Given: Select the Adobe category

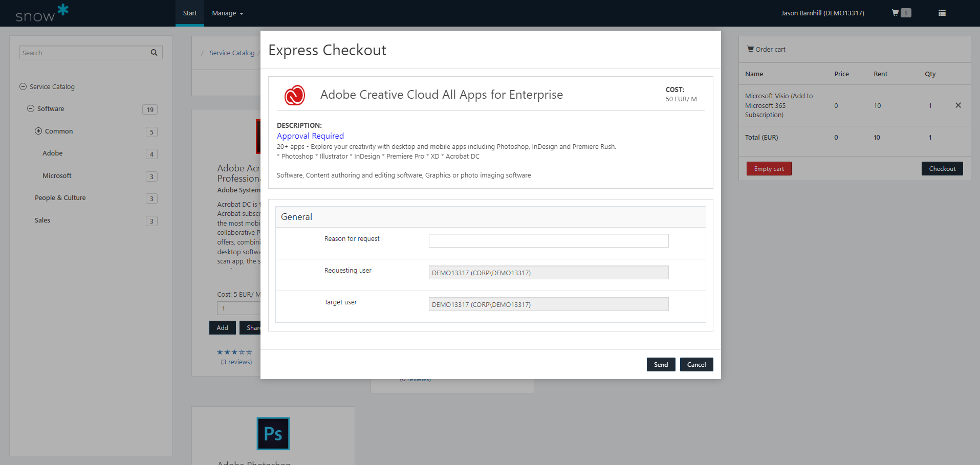Looking at the screenshot, I should point(53,153).
